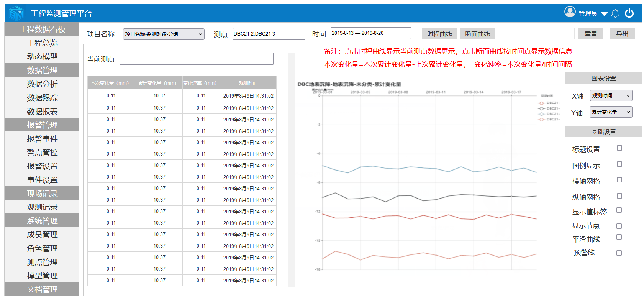Open the 项目名称 project dropdown
This screenshot has width=644, height=307.
pyautogui.click(x=164, y=34)
